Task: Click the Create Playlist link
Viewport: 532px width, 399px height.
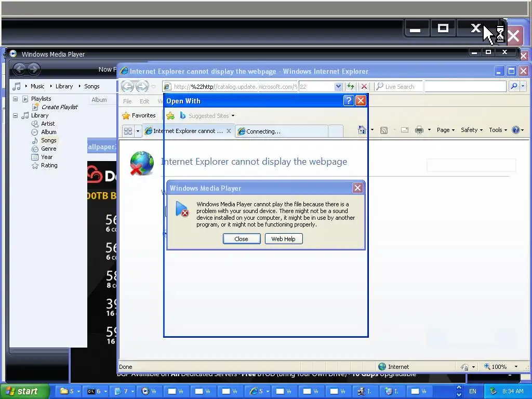Action: tap(60, 107)
